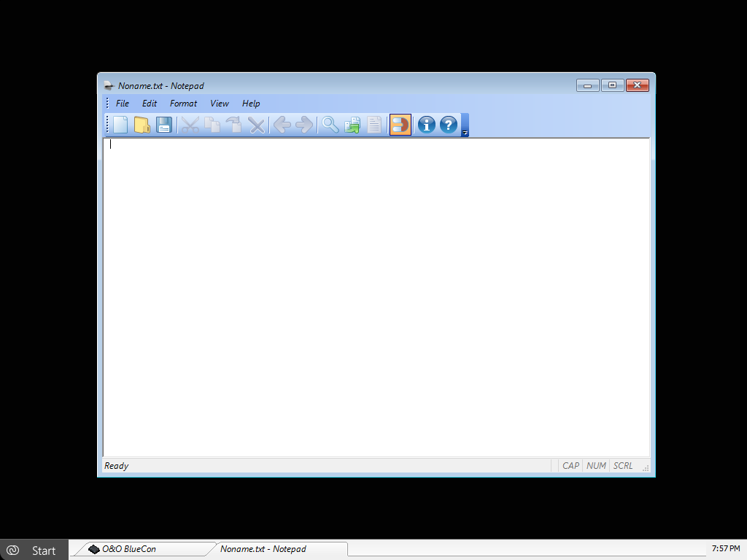Click the Delete X icon
This screenshot has width=747, height=560.
click(x=256, y=125)
